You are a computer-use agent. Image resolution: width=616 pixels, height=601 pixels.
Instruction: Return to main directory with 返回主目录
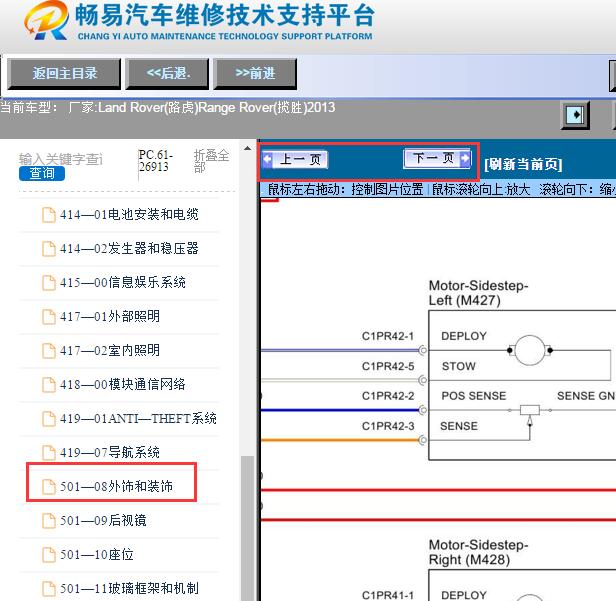64,73
